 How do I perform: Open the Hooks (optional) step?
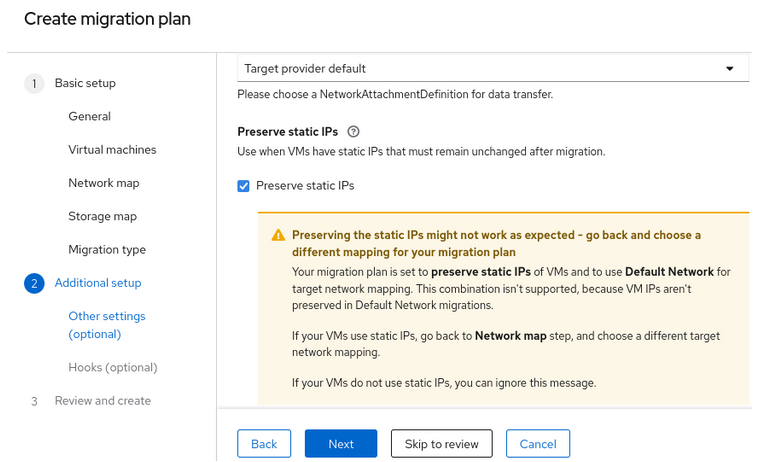click(112, 368)
